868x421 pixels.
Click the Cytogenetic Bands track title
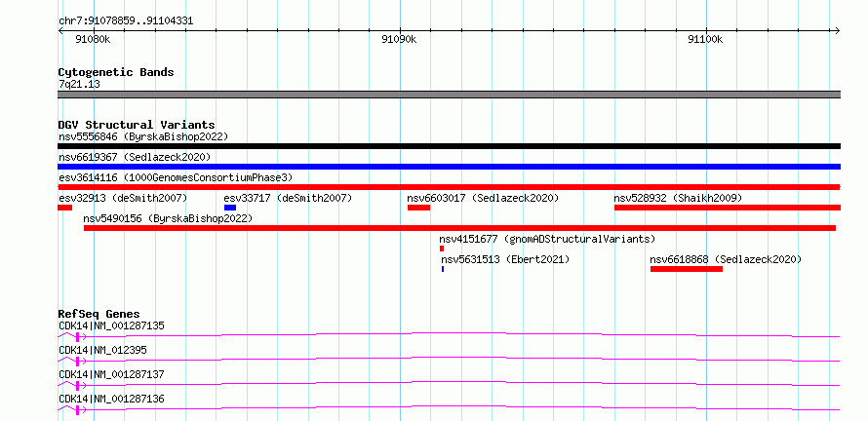click(x=116, y=72)
